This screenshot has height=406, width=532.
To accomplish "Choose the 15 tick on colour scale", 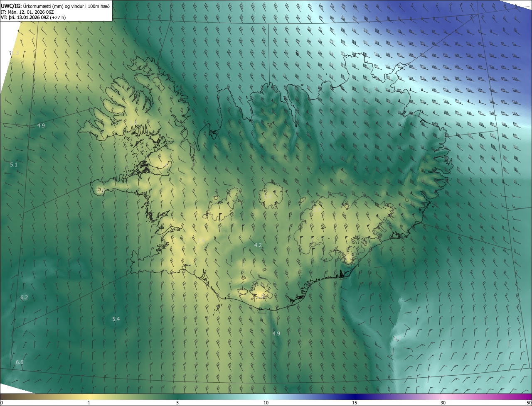I will pos(355,403).
